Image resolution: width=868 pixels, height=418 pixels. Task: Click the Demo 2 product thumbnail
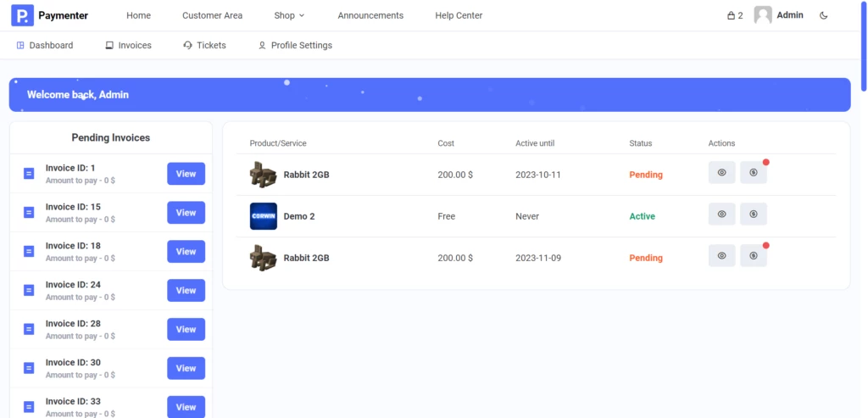click(264, 216)
